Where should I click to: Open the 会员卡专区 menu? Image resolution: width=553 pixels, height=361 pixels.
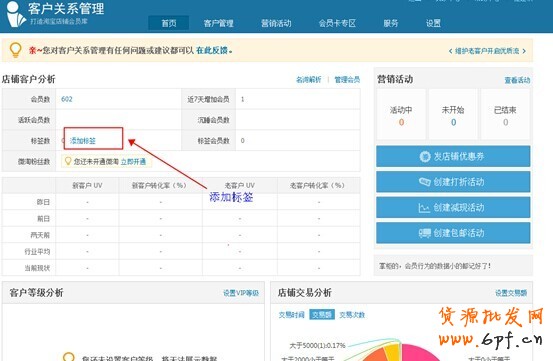(337, 23)
